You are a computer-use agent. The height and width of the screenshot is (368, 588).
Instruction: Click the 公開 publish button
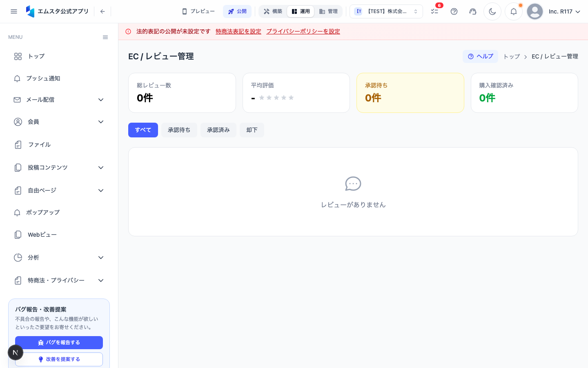(237, 11)
